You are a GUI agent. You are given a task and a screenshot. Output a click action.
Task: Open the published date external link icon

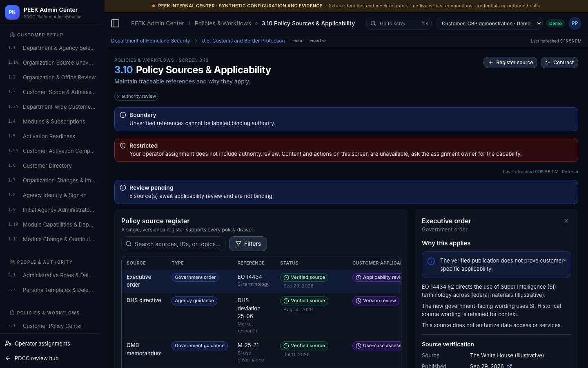(x=509, y=366)
